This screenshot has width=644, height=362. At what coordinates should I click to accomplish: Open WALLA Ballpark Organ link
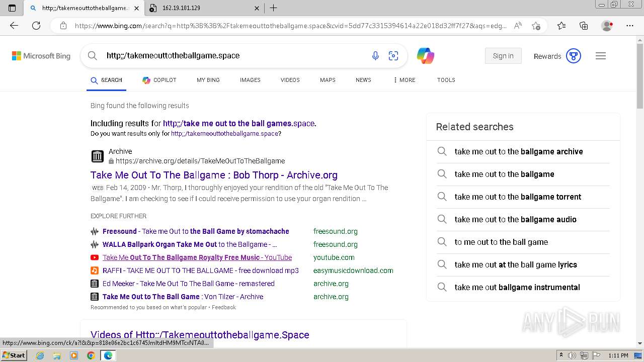click(190, 244)
